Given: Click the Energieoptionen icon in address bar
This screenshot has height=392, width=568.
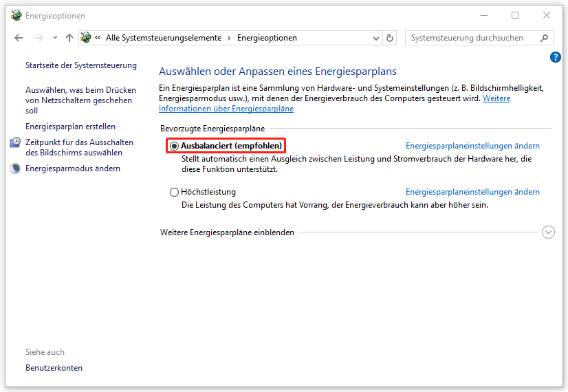Looking at the screenshot, I should tap(86, 37).
